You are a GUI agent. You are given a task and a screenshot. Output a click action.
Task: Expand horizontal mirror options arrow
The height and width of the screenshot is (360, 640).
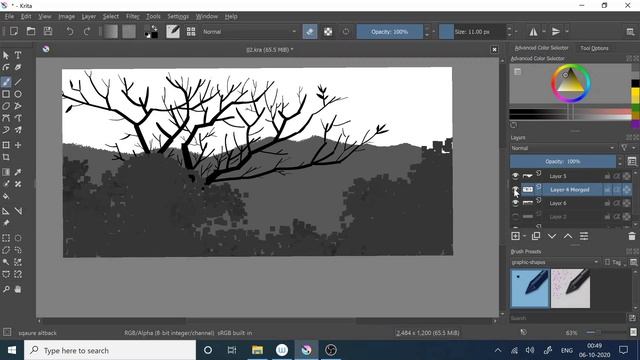tap(544, 31)
